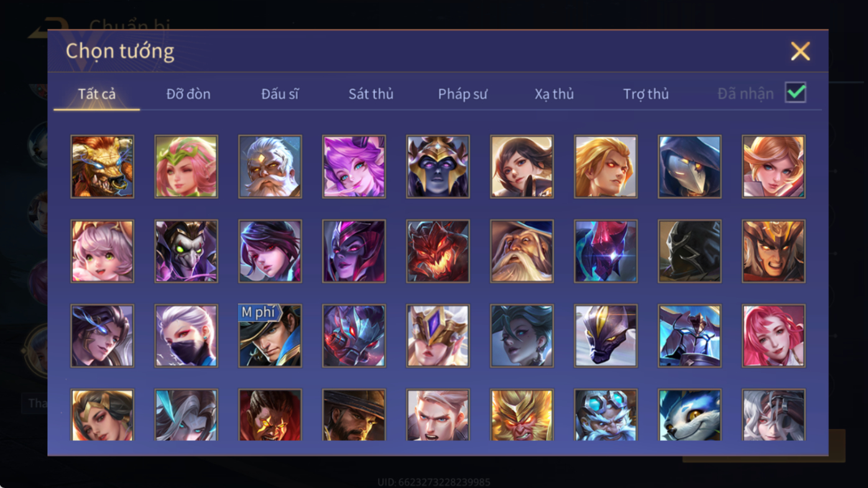Select the cowboy hat bearded hero portrait
This screenshot has height=488, width=868.
(x=354, y=415)
